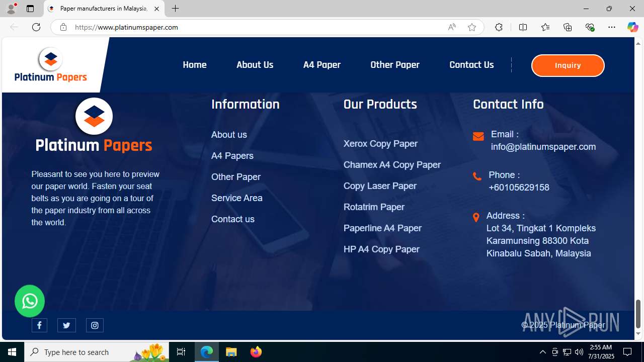644x362 pixels.
Task: Click the Platinum Papers header logo
Action: [x=51, y=64]
